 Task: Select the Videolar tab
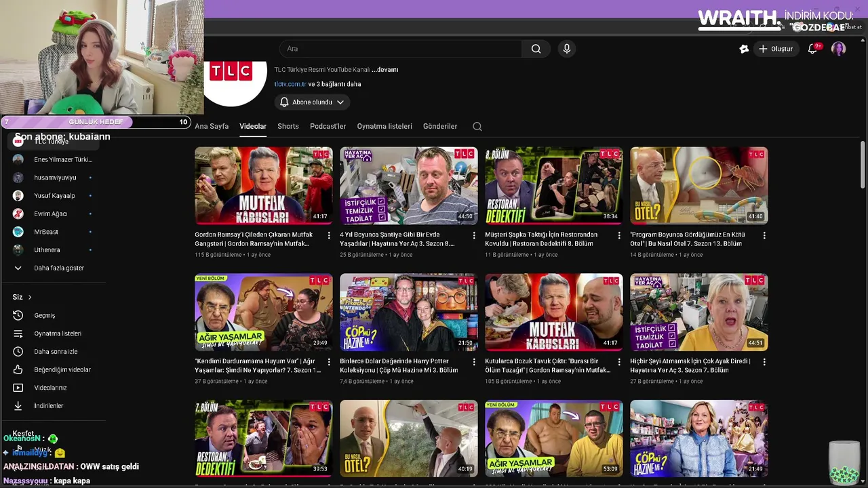(253, 126)
